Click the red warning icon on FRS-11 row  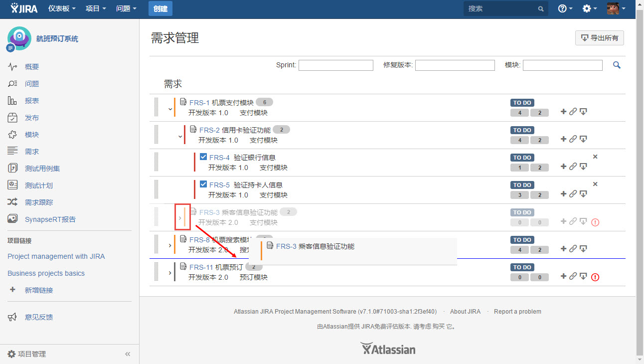pyautogui.click(x=595, y=277)
